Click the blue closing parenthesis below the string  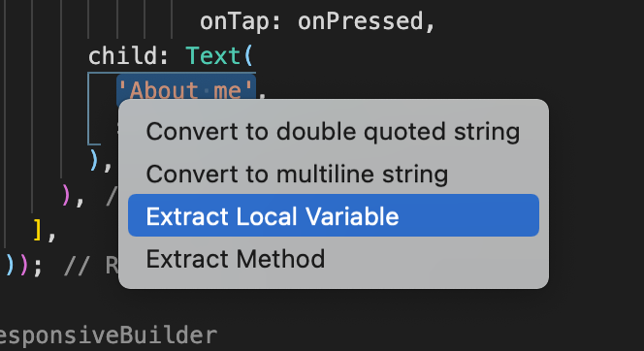(x=94, y=160)
